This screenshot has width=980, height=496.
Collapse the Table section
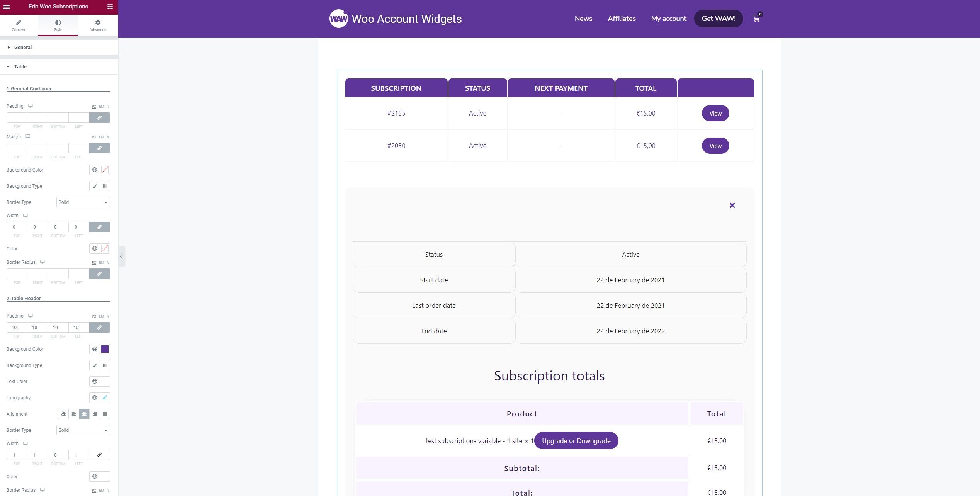[x=59, y=66]
